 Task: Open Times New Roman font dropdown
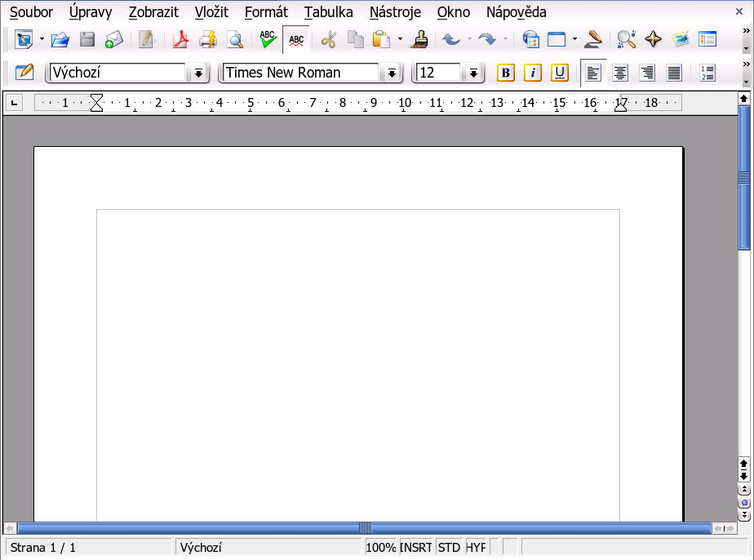pyautogui.click(x=392, y=73)
